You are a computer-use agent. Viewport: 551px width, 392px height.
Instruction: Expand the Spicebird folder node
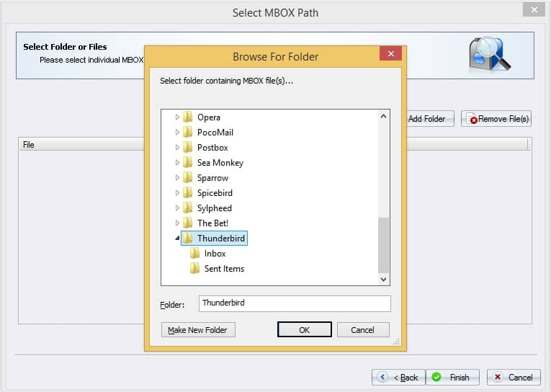(x=177, y=192)
